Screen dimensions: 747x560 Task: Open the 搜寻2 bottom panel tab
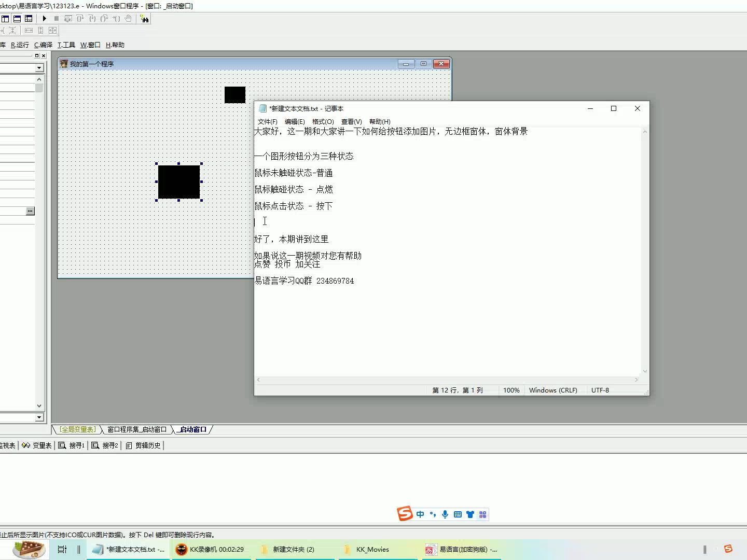pyautogui.click(x=105, y=445)
